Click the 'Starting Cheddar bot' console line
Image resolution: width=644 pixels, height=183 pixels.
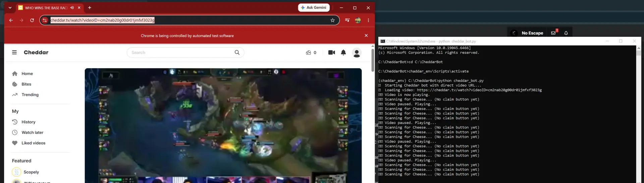430,85
